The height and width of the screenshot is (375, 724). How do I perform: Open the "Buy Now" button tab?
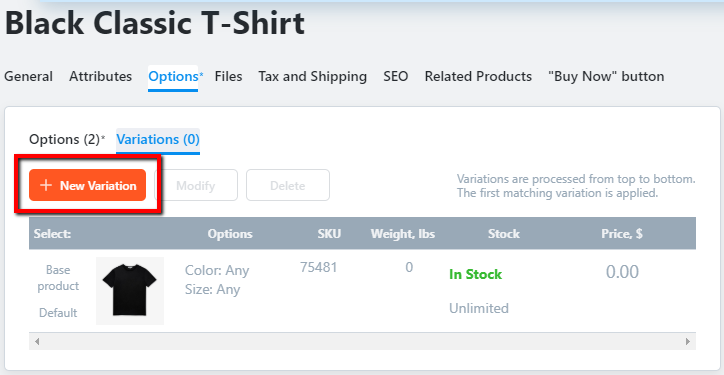[606, 76]
